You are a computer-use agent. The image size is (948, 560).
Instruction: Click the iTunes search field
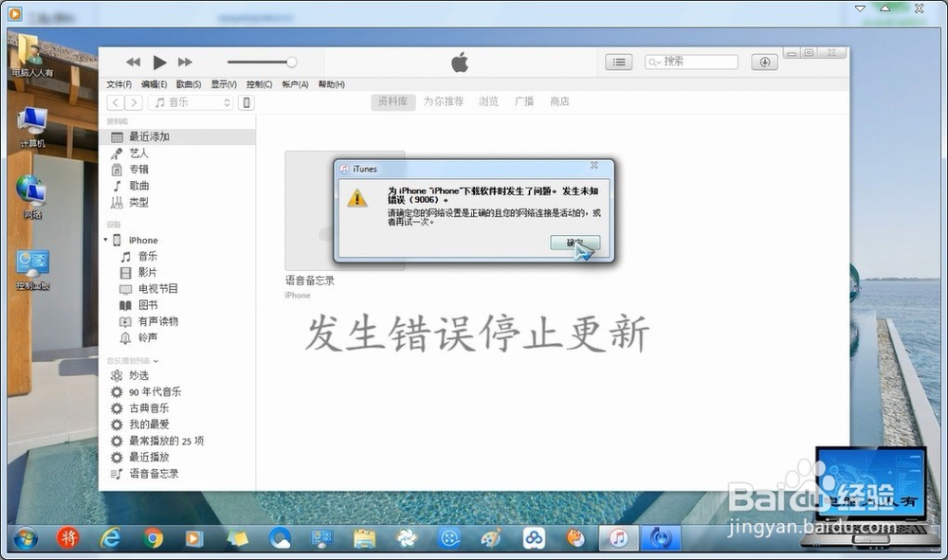pyautogui.click(x=692, y=62)
